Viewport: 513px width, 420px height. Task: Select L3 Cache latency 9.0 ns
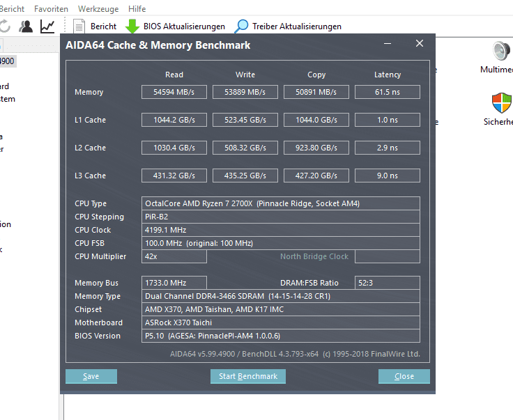tap(388, 176)
